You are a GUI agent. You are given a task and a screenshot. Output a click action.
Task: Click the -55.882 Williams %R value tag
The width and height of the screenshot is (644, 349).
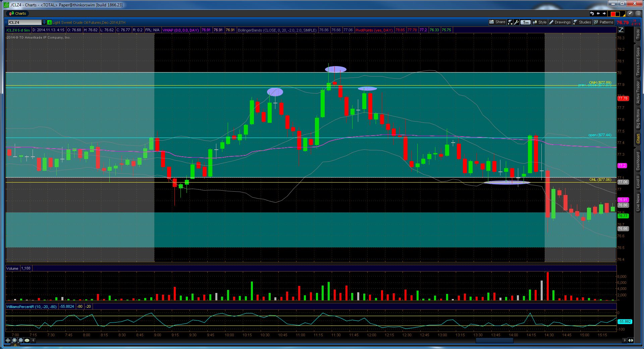click(625, 321)
